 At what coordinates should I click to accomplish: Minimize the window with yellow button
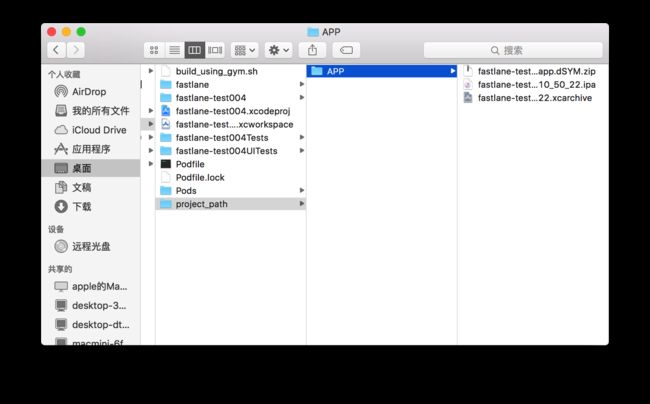66,32
